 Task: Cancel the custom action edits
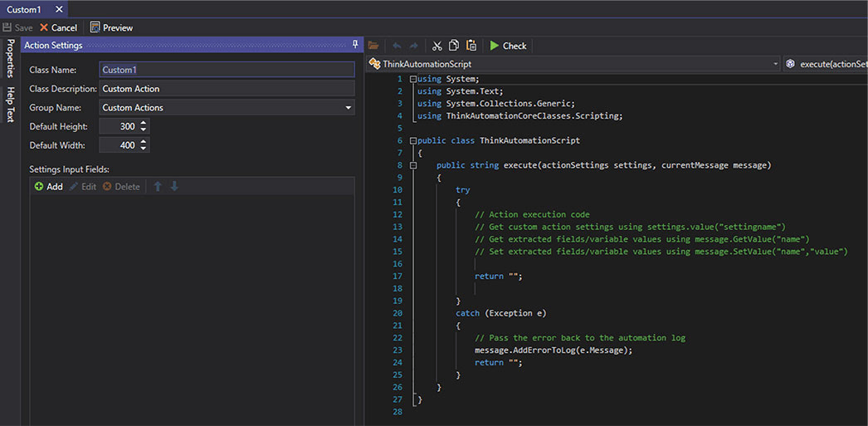(58, 27)
